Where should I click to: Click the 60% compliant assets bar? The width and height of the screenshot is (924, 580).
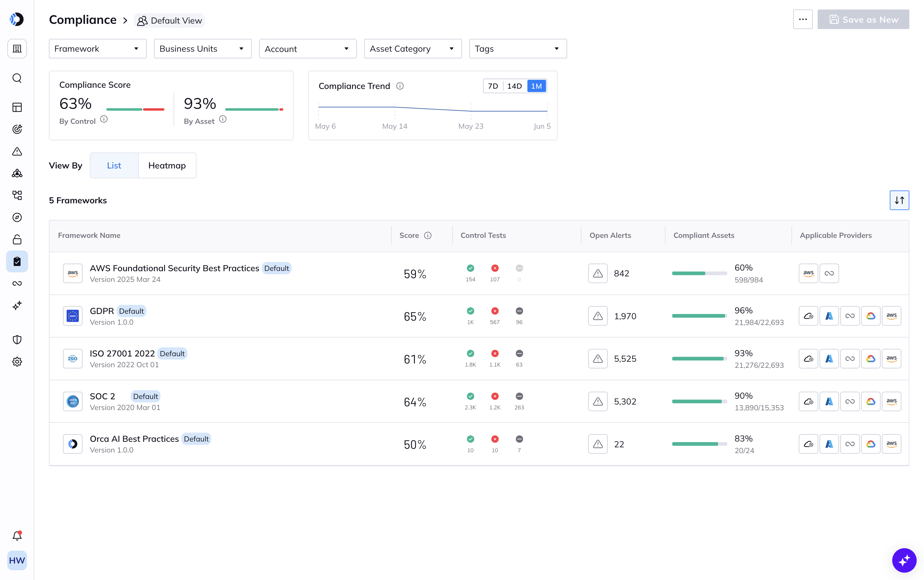[699, 274]
